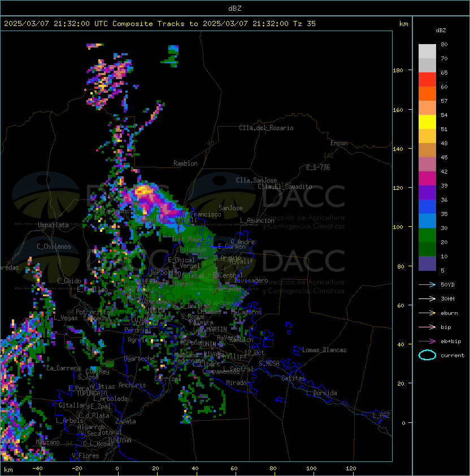470x476 pixels.
Task: Click the 'E_1-736' map label
Action: [x=318, y=167]
